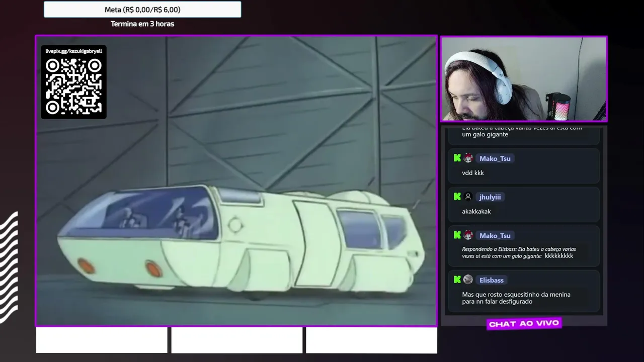Screen dimensions: 644x362
Task: Open the livepix.gg/kazukigabryell link
Action: click(73, 51)
